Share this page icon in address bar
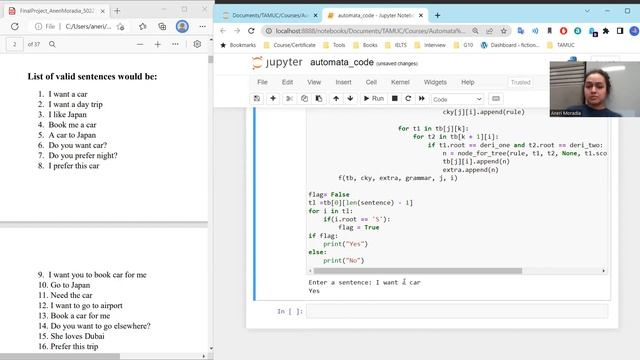Screen dimensions: 640x360 (489, 31)
